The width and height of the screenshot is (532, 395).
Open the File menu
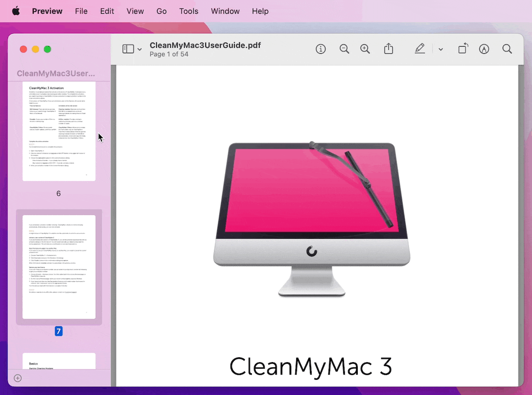[x=81, y=11]
